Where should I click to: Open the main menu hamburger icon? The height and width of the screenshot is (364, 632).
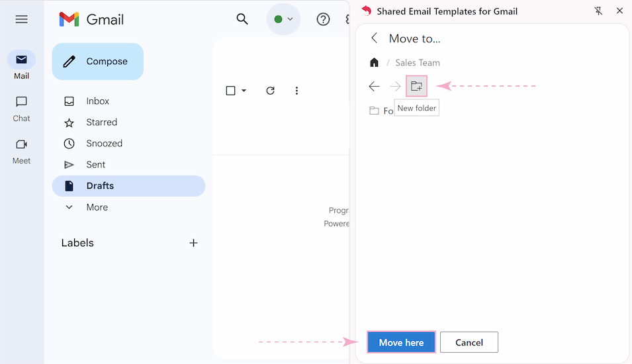[x=21, y=19]
